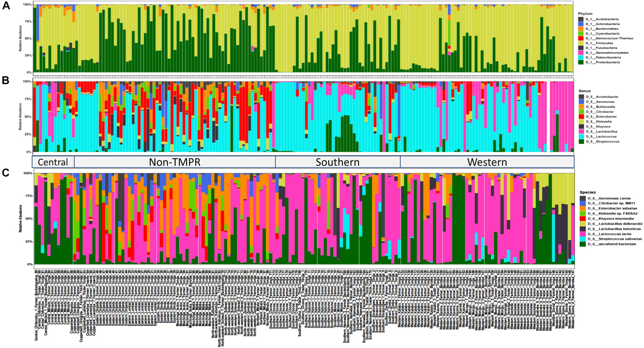Click the Central region label box

(53, 162)
